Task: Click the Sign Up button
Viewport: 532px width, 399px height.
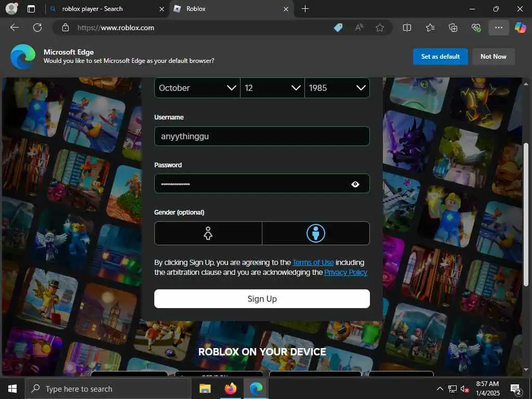Action: click(262, 299)
